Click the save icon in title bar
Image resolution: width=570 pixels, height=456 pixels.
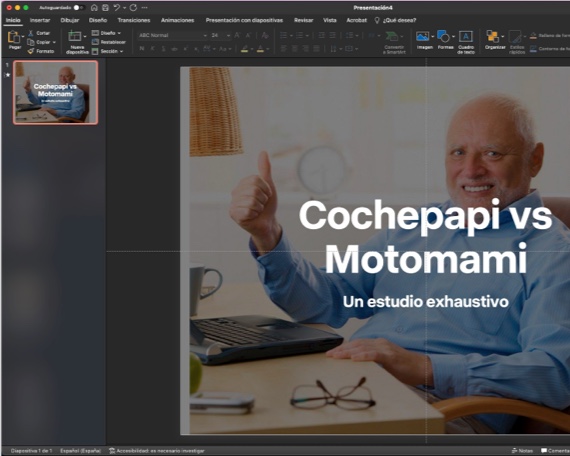point(105,8)
